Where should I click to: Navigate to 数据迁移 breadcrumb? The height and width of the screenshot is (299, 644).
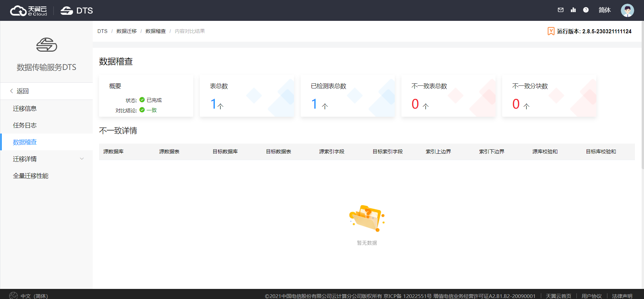tap(126, 31)
